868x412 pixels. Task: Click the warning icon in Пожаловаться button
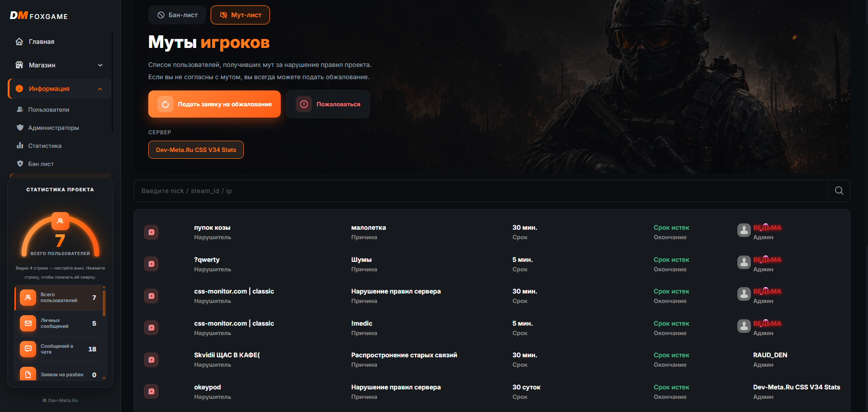[304, 104]
